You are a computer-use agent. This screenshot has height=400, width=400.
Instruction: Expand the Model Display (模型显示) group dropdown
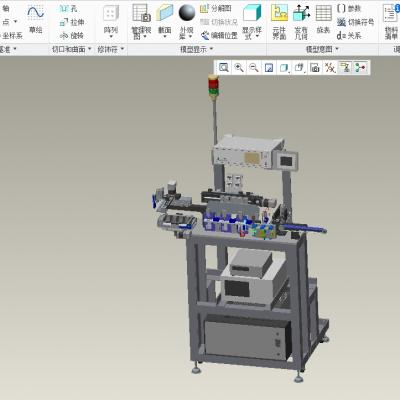point(197,50)
